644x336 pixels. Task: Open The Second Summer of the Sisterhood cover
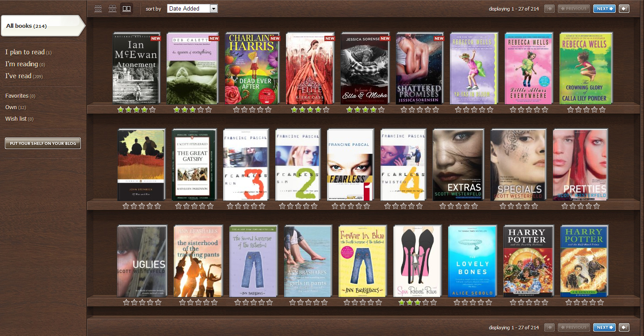tap(253, 261)
